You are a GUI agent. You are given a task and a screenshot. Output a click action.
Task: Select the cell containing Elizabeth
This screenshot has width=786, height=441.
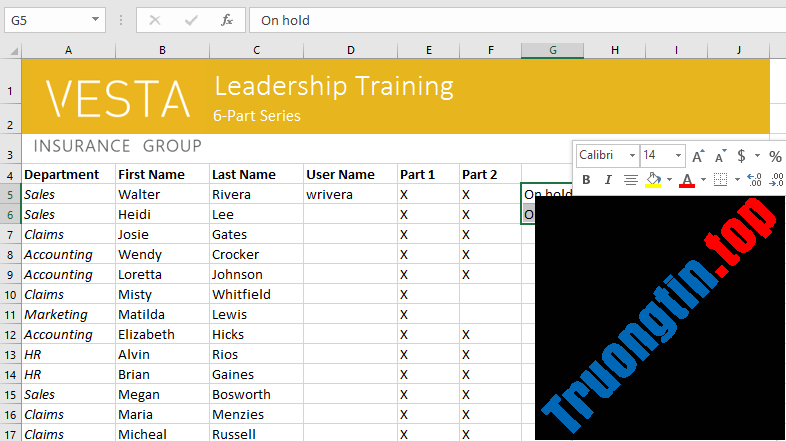point(162,335)
